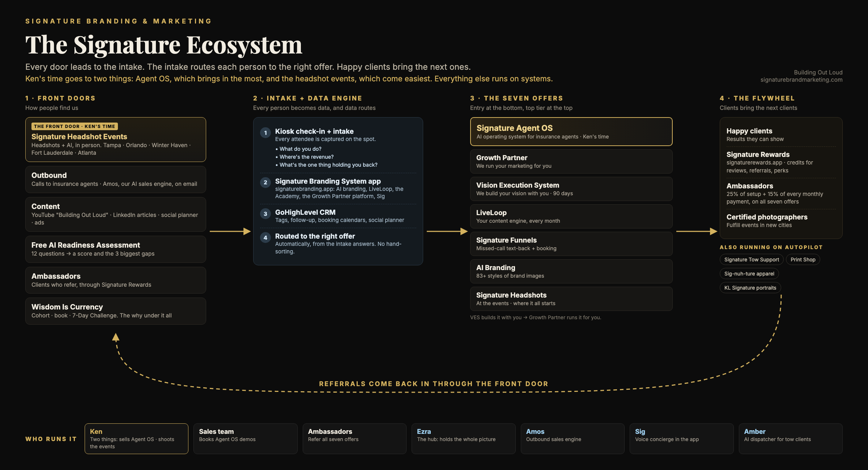868x470 pixels.
Task: Open the Amber AI dispatcher card
Action: click(791, 439)
